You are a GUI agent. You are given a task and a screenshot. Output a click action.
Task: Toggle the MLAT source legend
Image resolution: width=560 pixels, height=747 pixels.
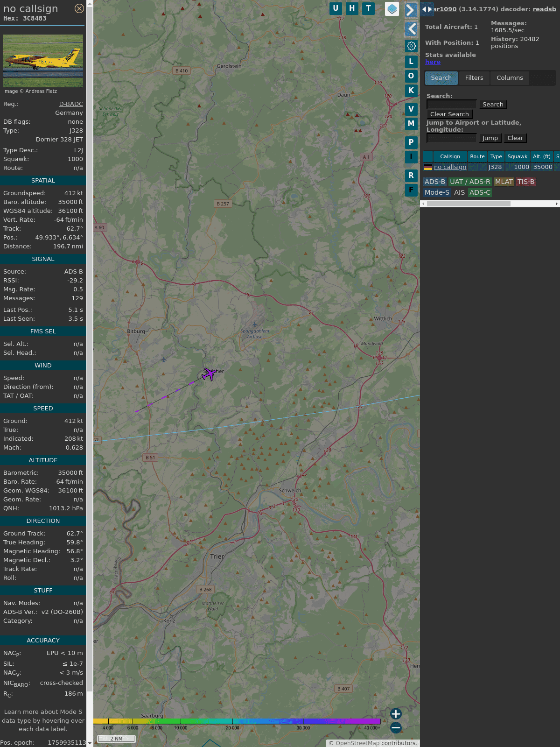[x=504, y=182]
